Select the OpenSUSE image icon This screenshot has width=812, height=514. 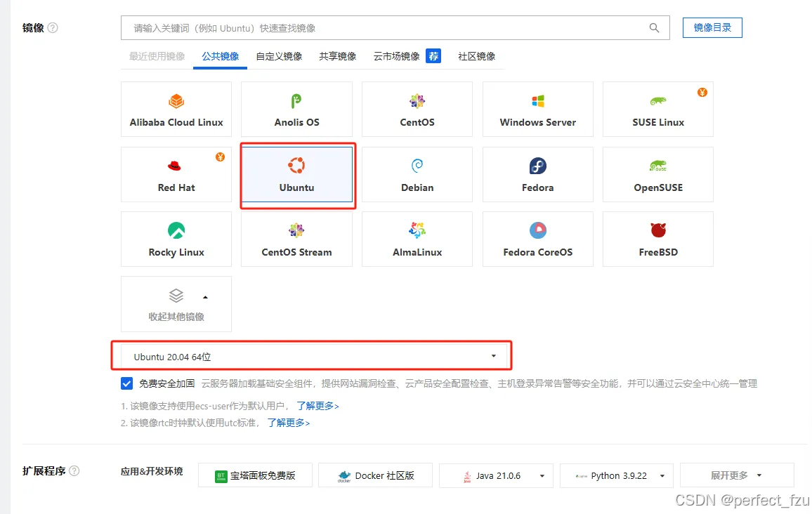[x=657, y=174]
